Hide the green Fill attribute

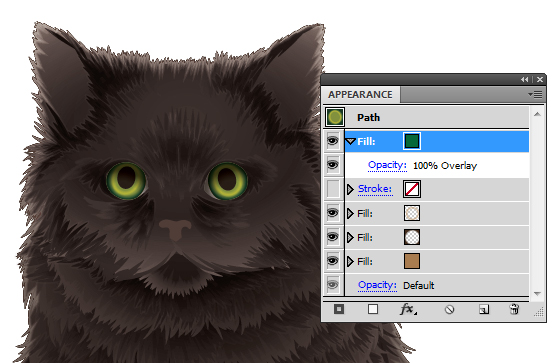coord(333,141)
